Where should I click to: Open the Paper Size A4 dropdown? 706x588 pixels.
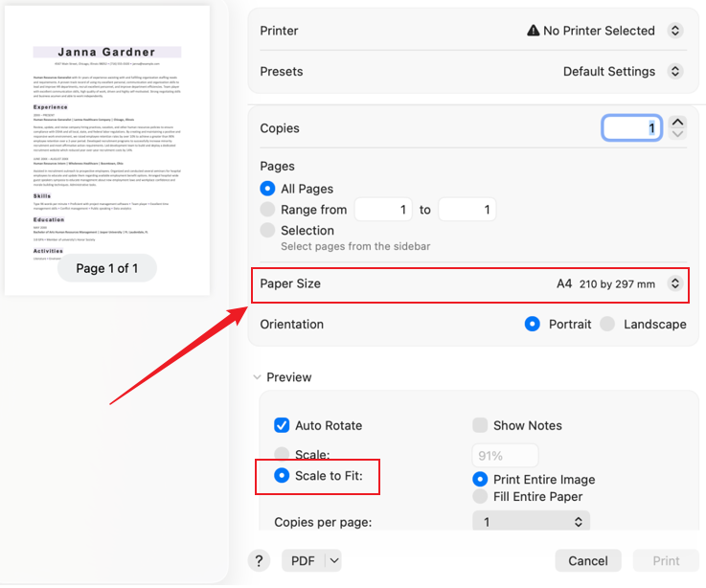[x=675, y=283]
